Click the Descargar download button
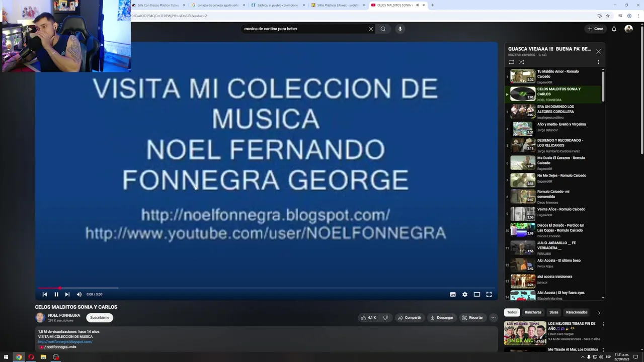644x362 pixels. (442, 318)
